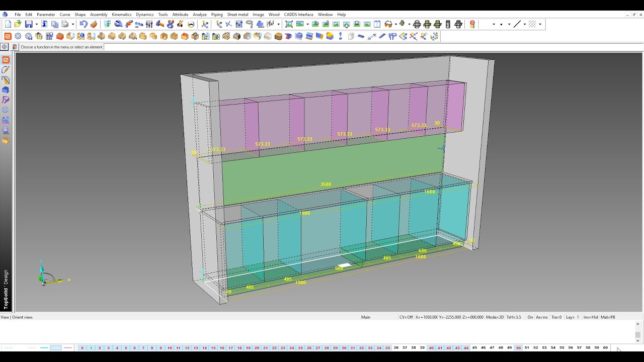Click the window split view icon
Viewport: 644px width, 362px height.
pos(377,24)
